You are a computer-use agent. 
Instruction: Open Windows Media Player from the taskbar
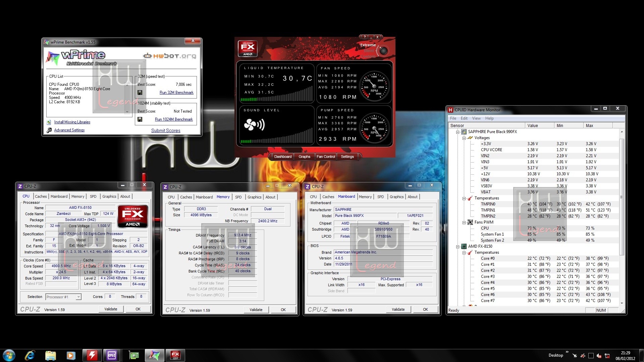pyautogui.click(x=71, y=355)
